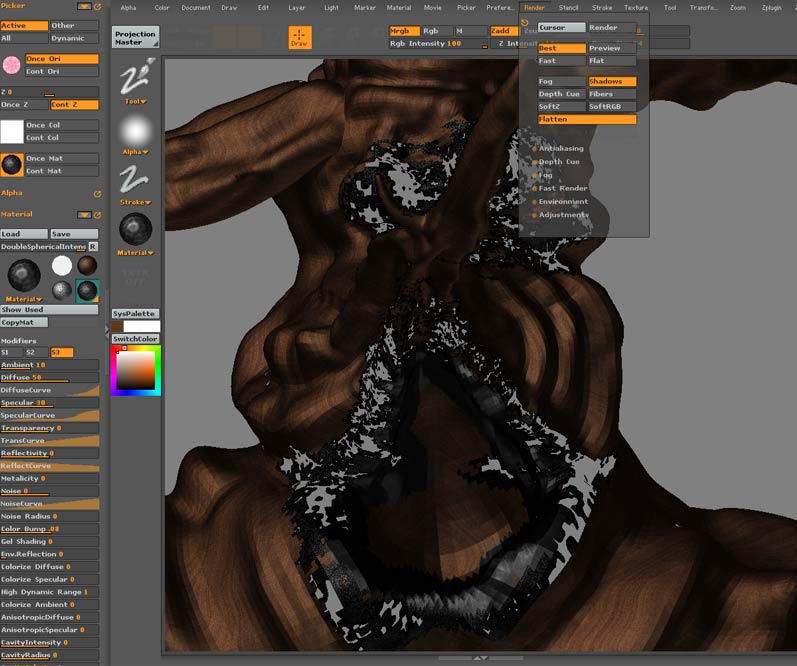Pick a color in the color square
The image size is (797, 666).
(x=137, y=371)
